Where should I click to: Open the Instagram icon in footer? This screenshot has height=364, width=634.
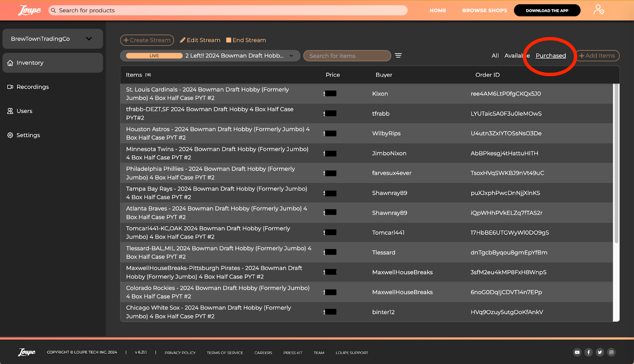pyautogui.click(x=611, y=352)
